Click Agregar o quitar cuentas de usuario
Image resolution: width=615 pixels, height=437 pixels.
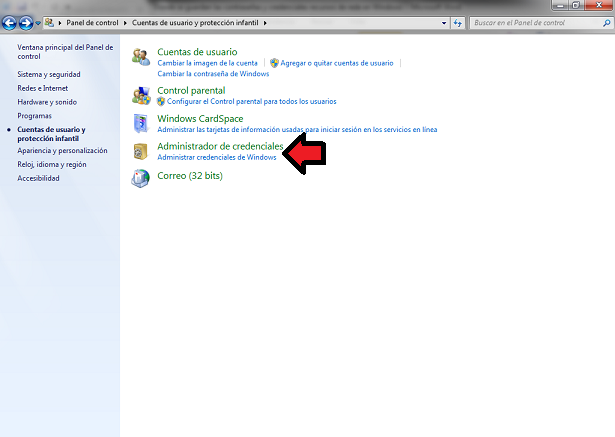[337, 63]
